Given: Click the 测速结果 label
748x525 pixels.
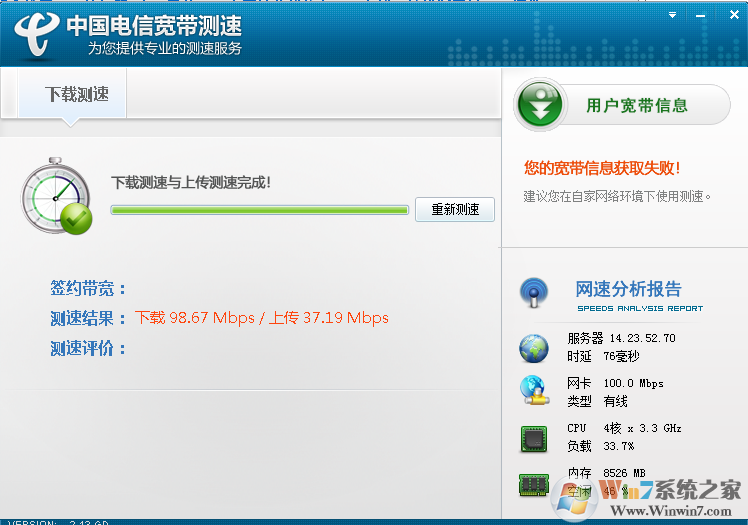Looking at the screenshot, I should (88, 318).
